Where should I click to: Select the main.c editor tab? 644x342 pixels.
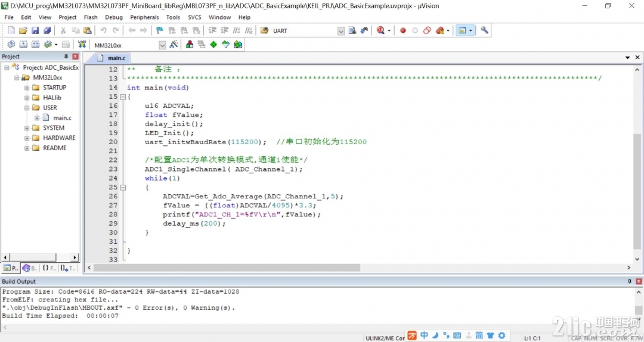point(112,58)
